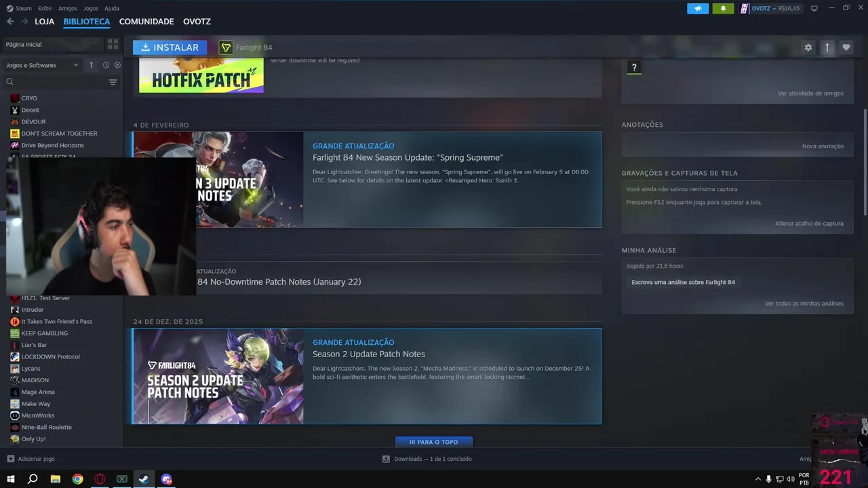Viewport: 868px width, 488px height.
Task: Open the announcements megaphone button
Action: tap(698, 9)
